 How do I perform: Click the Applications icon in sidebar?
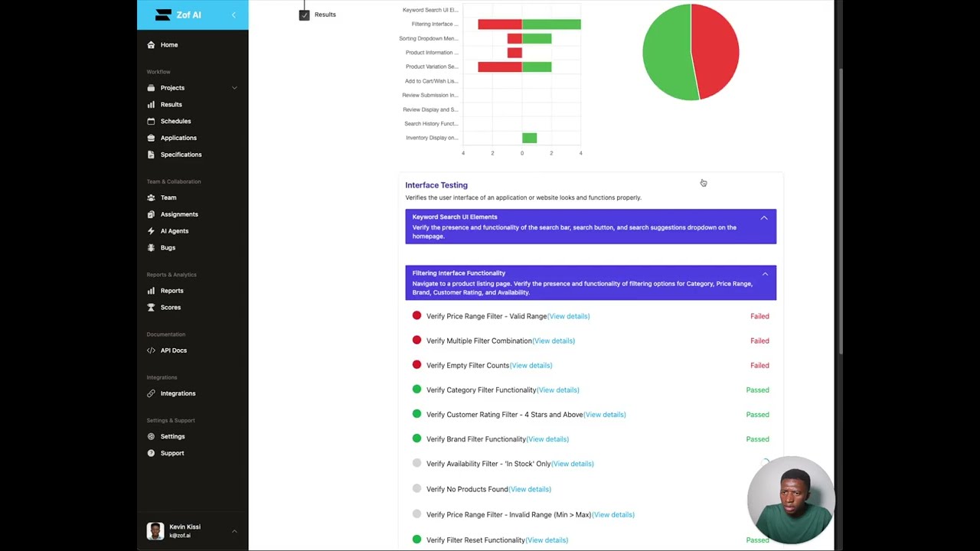(151, 139)
